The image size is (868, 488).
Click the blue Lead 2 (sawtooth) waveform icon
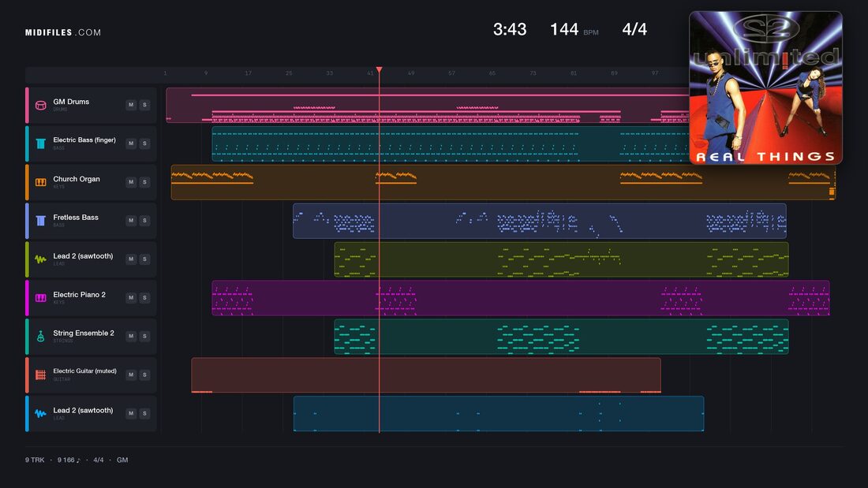click(x=40, y=413)
